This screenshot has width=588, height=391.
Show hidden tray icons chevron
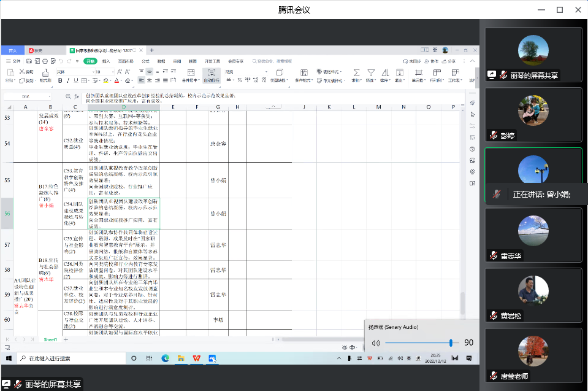click(339, 358)
